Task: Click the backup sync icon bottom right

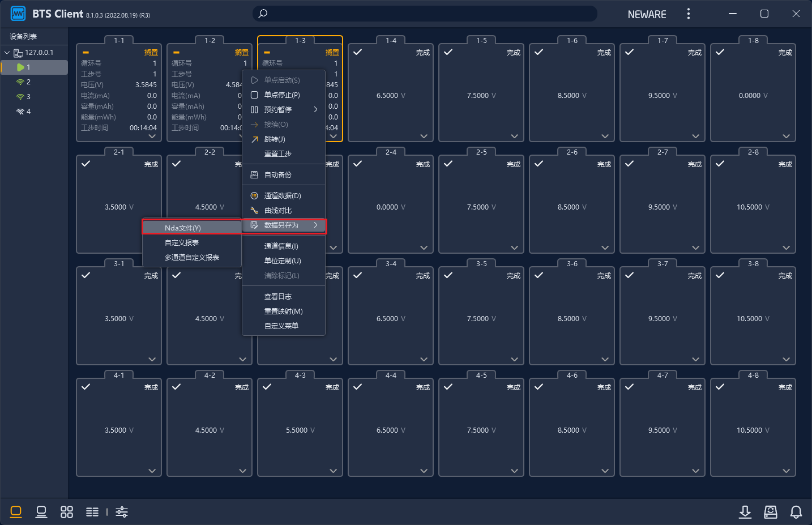Action: tap(771, 512)
